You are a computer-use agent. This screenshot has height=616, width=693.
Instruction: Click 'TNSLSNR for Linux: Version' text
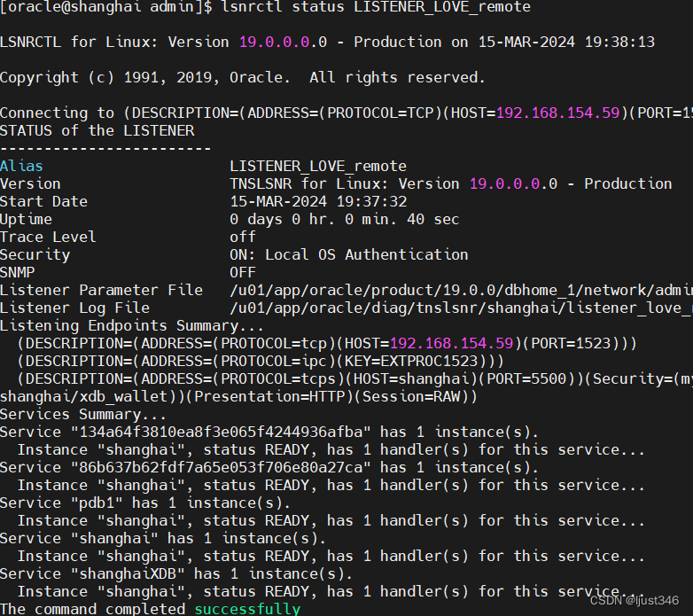(x=345, y=183)
